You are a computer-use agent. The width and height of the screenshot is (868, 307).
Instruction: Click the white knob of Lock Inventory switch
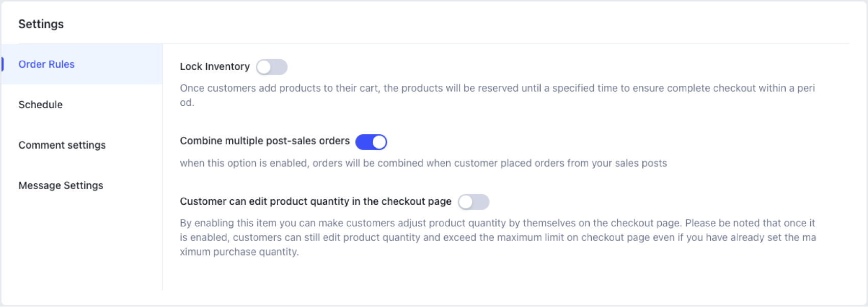(x=264, y=67)
